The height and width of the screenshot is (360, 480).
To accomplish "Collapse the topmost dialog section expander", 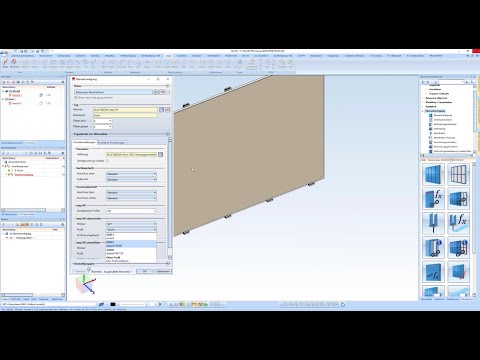I will click(x=168, y=86).
